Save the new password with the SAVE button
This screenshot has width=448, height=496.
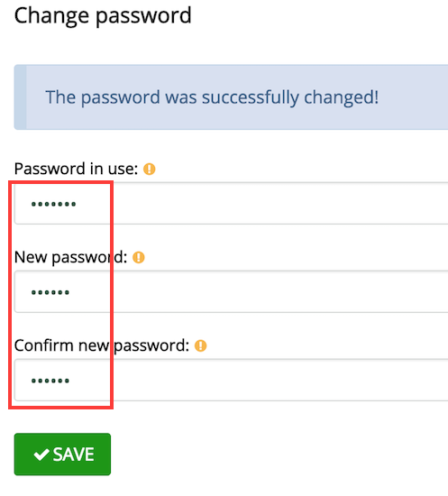62,455
